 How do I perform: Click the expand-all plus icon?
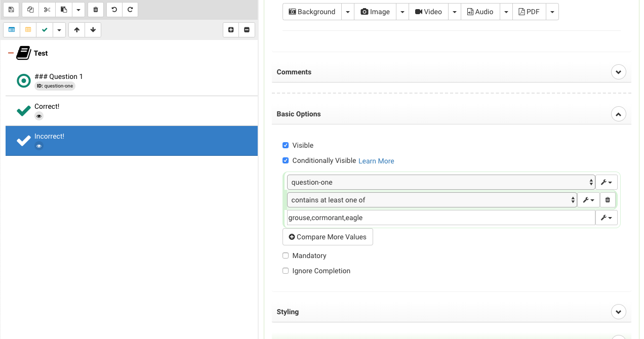pos(231,30)
